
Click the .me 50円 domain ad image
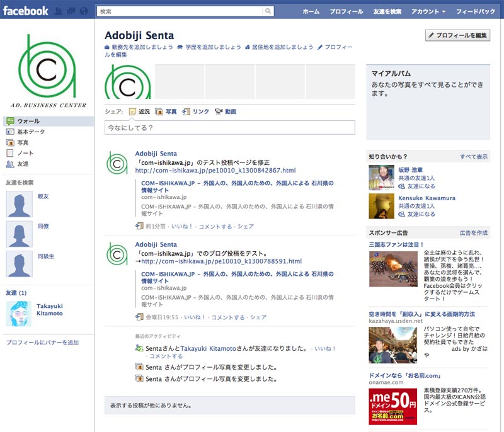point(392,407)
